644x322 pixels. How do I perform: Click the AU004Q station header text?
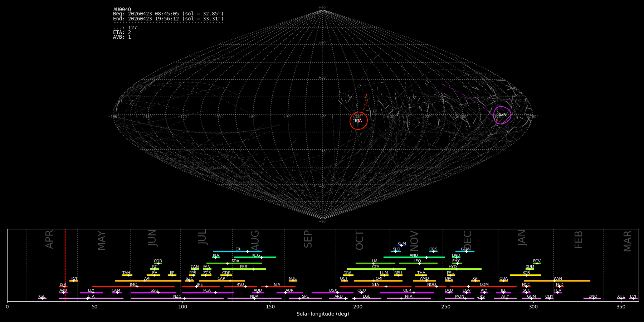tap(122, 10)
